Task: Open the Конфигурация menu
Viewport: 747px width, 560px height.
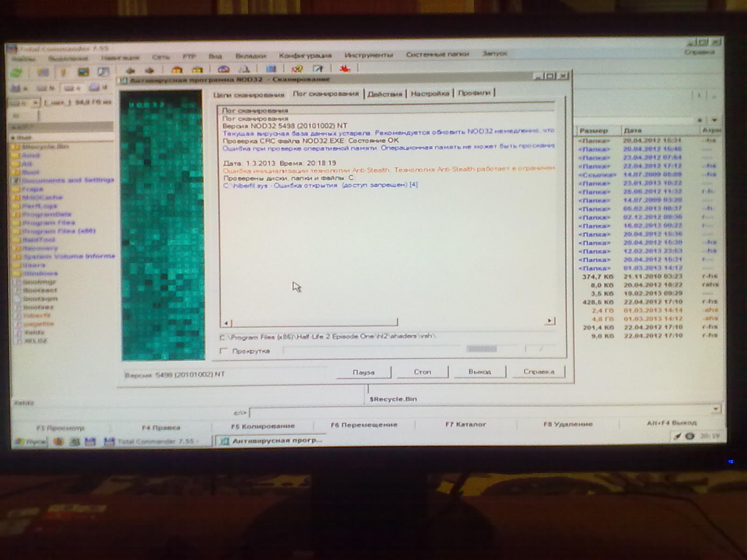Action: [x=305, y=55]
